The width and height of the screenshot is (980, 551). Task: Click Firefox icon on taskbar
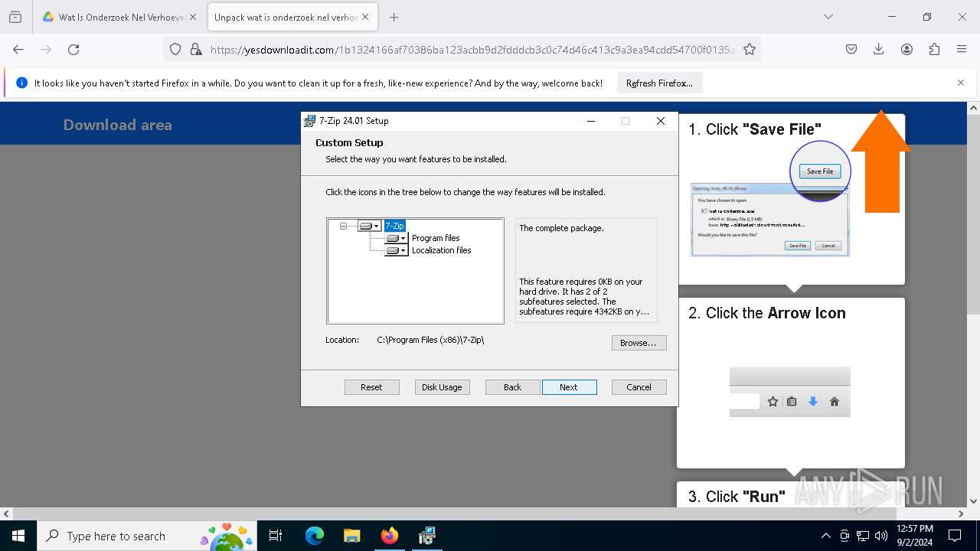pyautogui.click(x=389, y=536)
